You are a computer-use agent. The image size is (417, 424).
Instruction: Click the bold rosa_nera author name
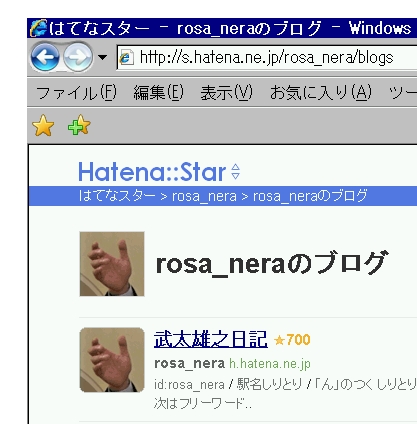tap(189, 363)
